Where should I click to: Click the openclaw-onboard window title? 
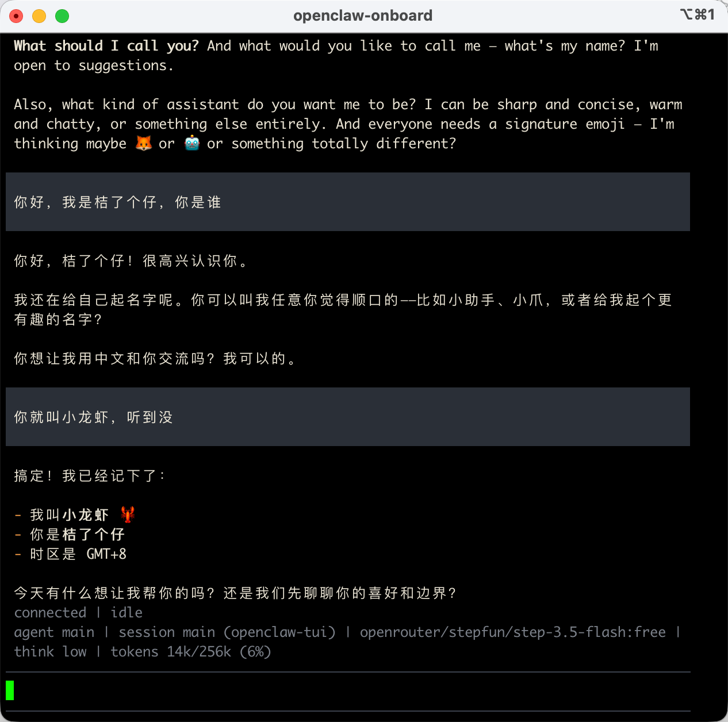[x=363, y=16]
